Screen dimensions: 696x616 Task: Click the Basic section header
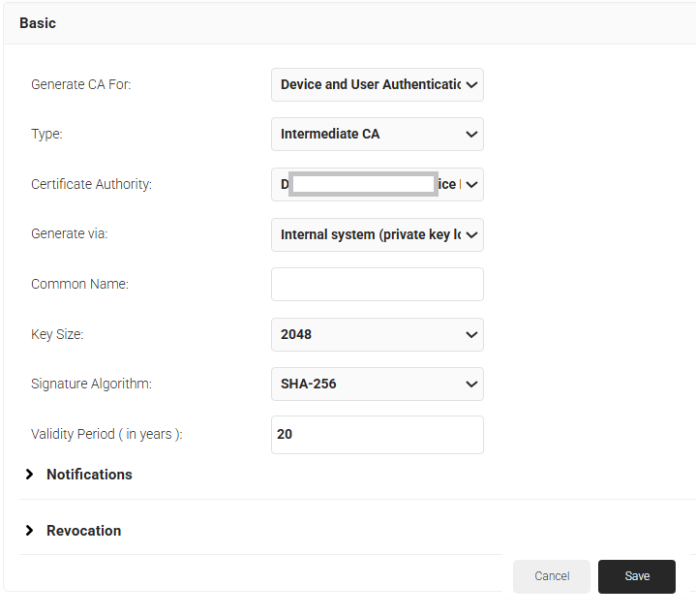click(x=38, y=22)
